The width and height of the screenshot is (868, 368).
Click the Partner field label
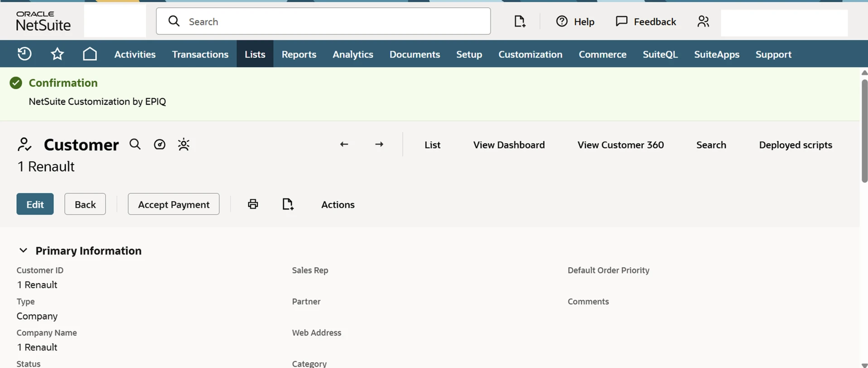306,301
